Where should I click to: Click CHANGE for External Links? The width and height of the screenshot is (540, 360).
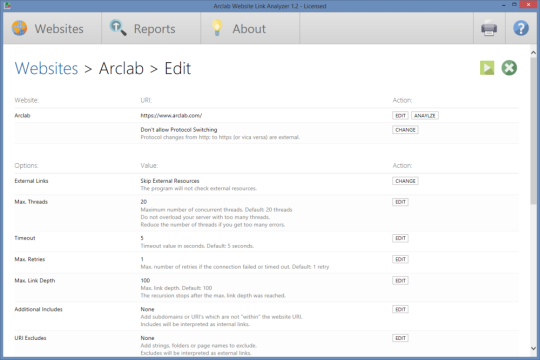pos(405,181)
